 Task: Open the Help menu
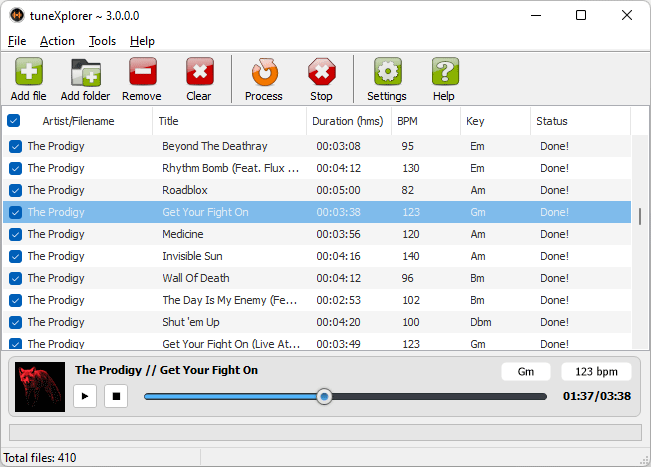pyautogui.click(x=142, y=41)
